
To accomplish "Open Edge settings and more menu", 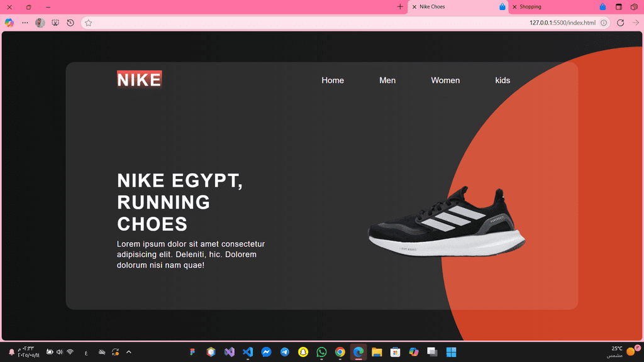I will pos(25,23).
